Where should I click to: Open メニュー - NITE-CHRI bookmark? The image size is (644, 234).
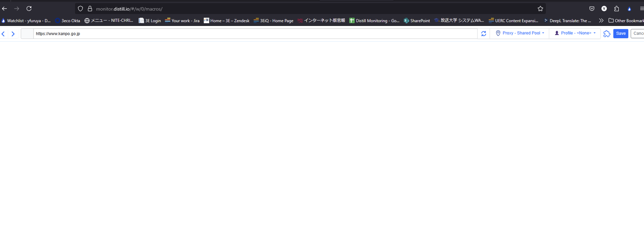109,20
